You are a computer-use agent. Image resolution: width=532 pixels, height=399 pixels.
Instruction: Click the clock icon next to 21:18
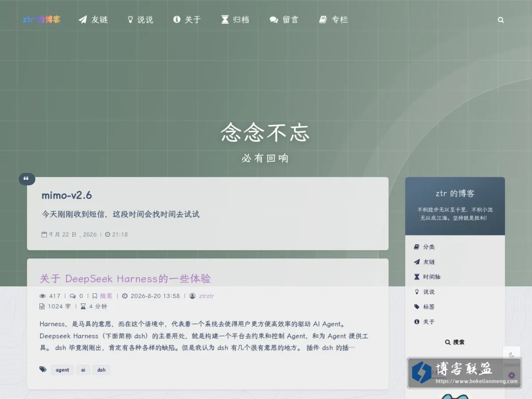click(108, 235)
